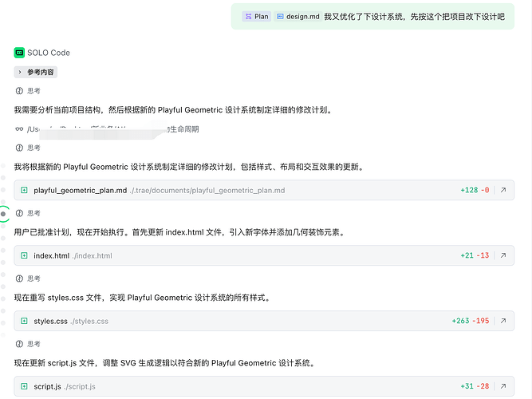The width and height of the screenshot is (532, 399).
Task: Click the arrow icon on index.html card
Action: click(x=503, y=255)
